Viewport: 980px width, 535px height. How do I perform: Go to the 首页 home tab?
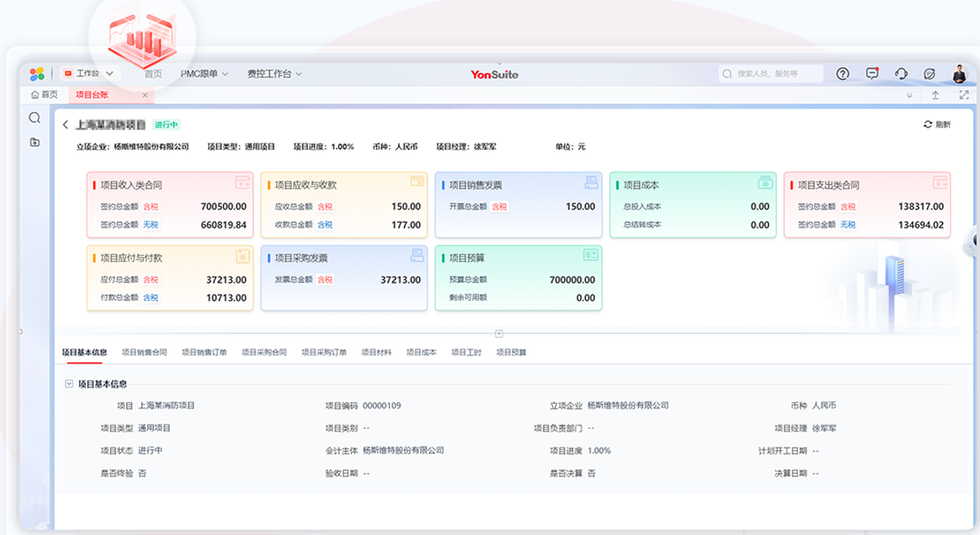(44, 95)
